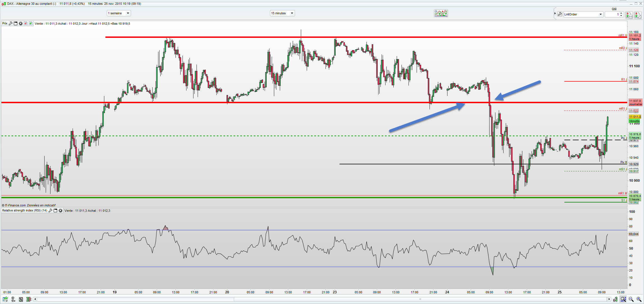Image resolution: width=644 pixels, height=304 pixels.
Task: Click the horizontal scrollbar left arrow
Action: tap(35, 299)
